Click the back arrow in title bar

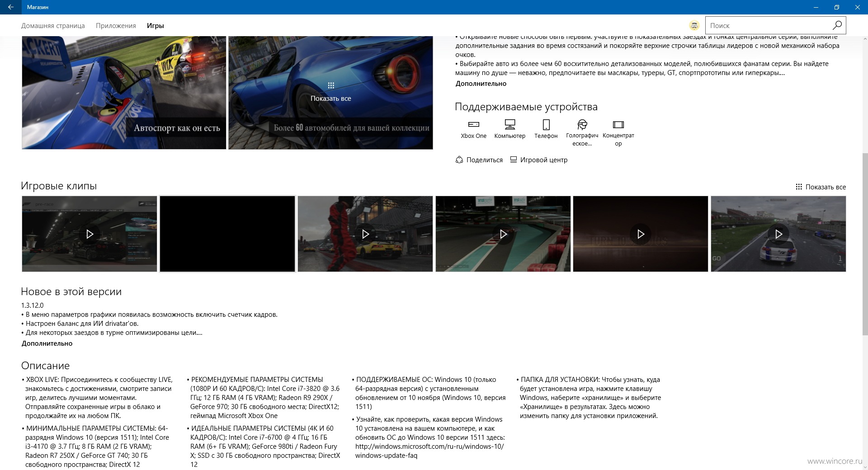coord(10,7)
